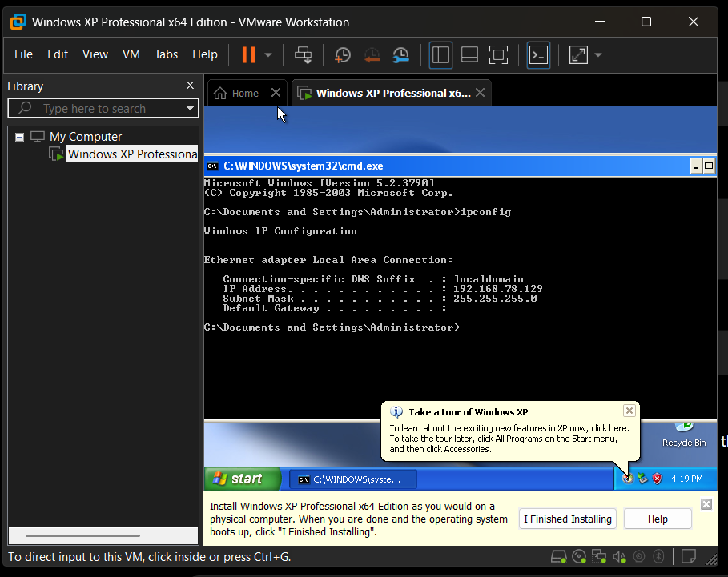Click Help in the install notice bar
The image size is (728, 577).
(x=658, y=519)
